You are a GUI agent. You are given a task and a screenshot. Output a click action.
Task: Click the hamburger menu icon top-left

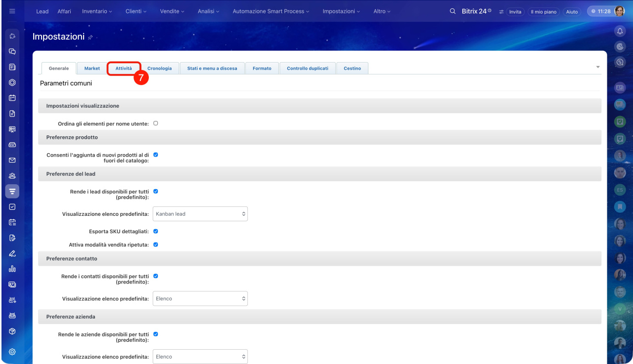click(x=12, y=11)
